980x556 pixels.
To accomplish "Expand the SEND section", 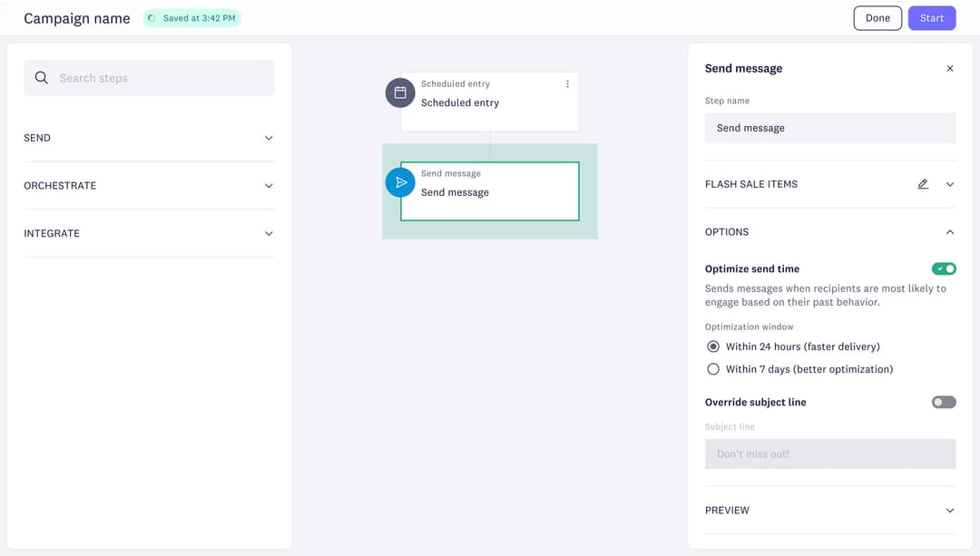I will (268, 137).
